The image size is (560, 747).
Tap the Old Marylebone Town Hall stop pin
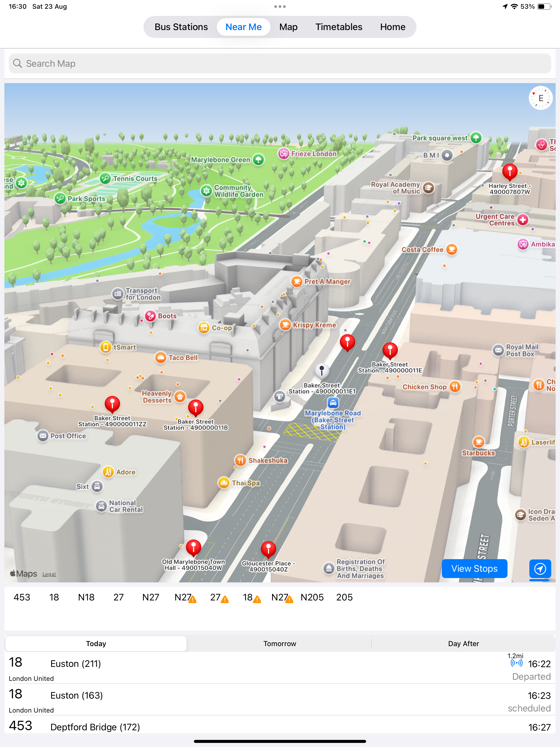(194, 548)
